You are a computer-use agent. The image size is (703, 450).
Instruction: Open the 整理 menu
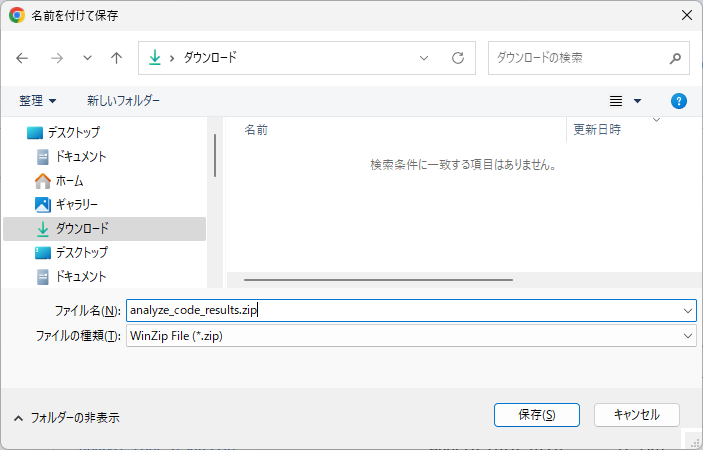38,100
